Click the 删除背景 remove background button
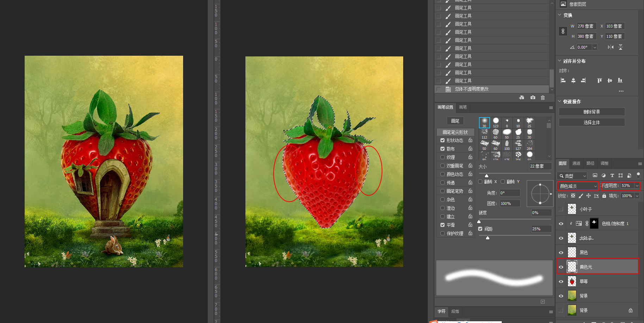644x323 pixels. click(592, 112)
